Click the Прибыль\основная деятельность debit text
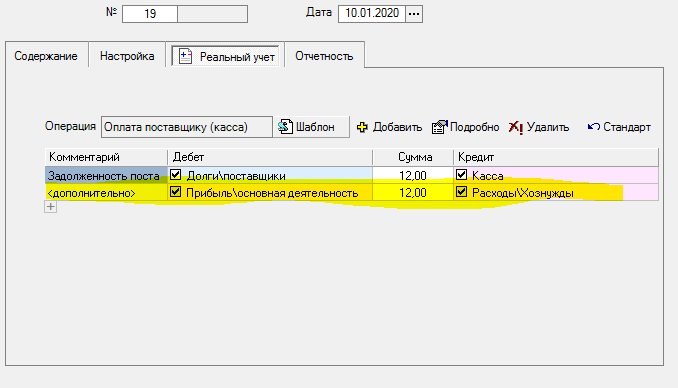Screen dimensions: 678x388 (272, 193)
